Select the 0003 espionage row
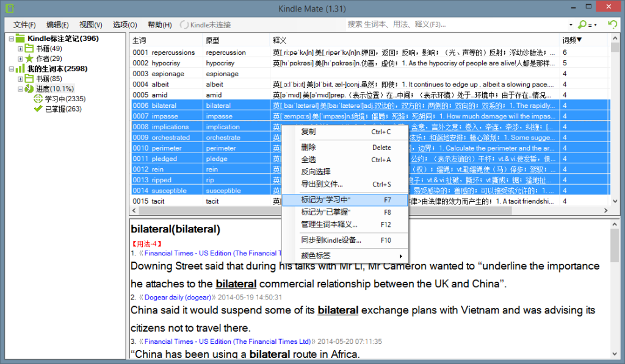Image resolution: width=625 pixels, height=364 pixels. [370, 74]
